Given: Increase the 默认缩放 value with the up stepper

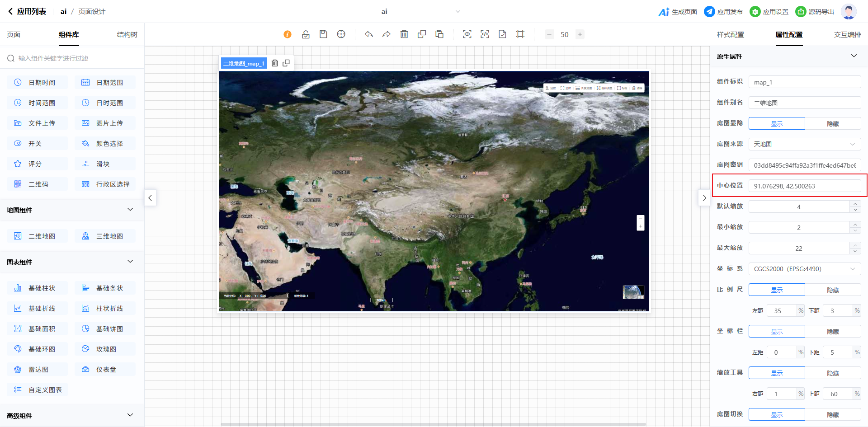Looking at the screenshot, I should [855, 204].
